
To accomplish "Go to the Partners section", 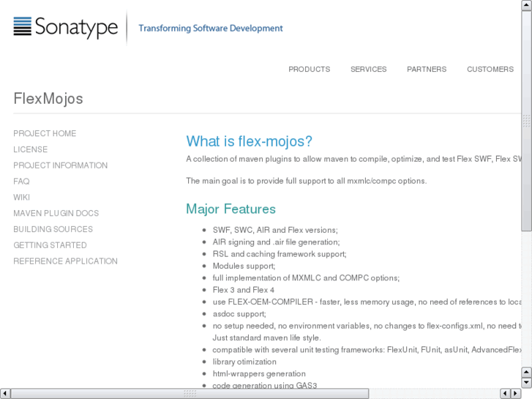I will [x=427, y=70].
